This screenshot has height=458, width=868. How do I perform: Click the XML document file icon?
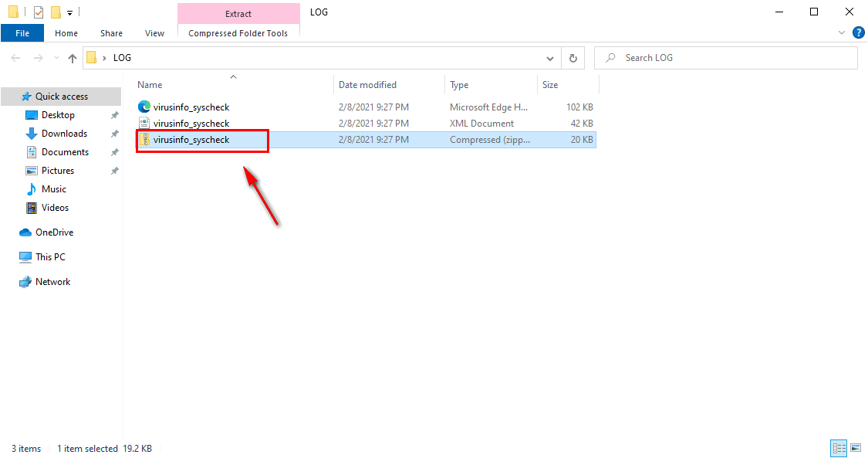pos(144,123)
